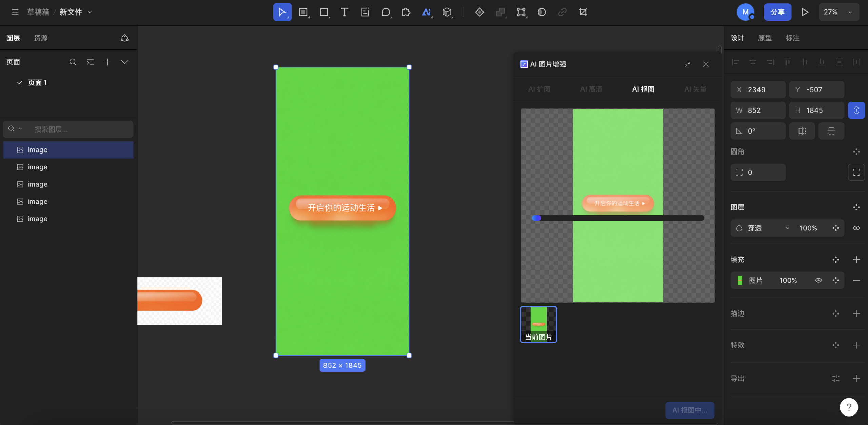Click the Boolean operation icon

(x=500, y=12)
